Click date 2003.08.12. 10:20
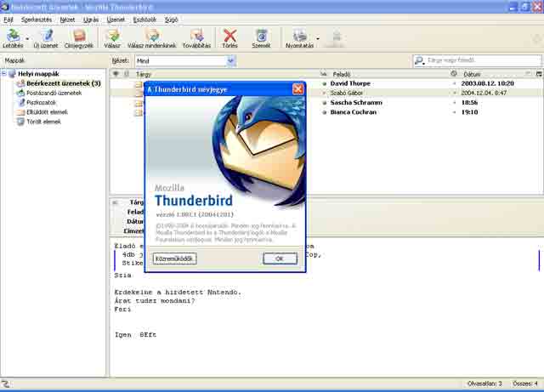 [x=487, y=83]
